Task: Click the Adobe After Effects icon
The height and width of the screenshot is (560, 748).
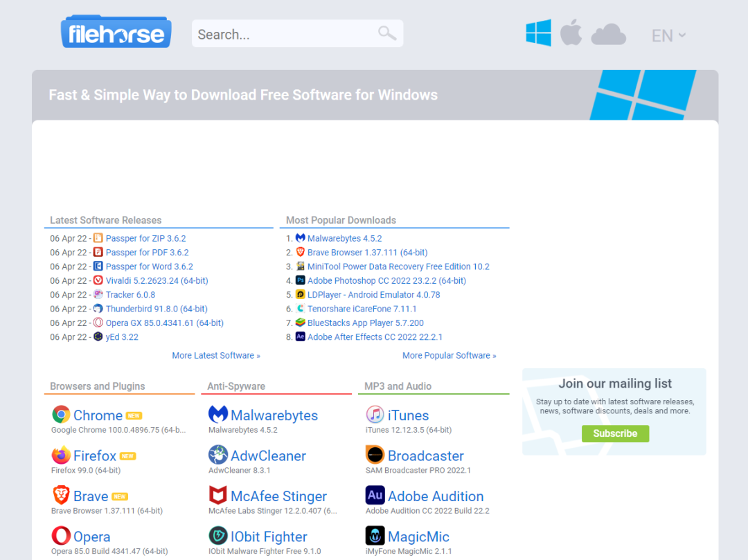Action: click(x=300, y=336)
